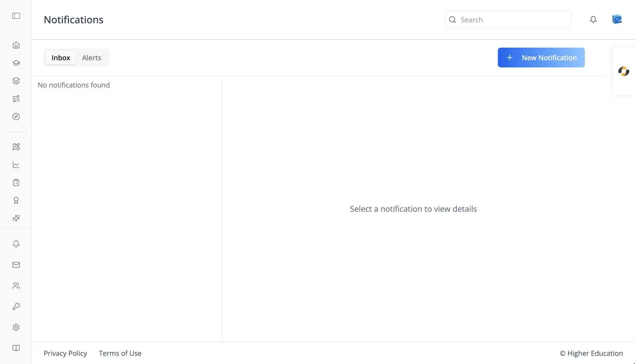The image size is (635, 364).
Task: Open the settings gear icon in sidebar
Action: point(16,327)
